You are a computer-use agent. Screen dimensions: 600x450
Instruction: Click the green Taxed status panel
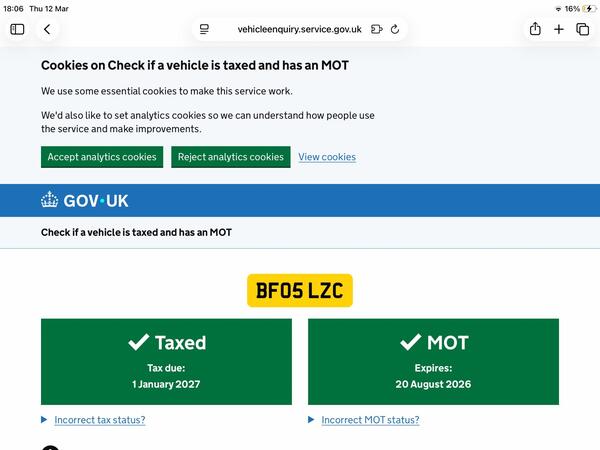[x=166, y=361]
